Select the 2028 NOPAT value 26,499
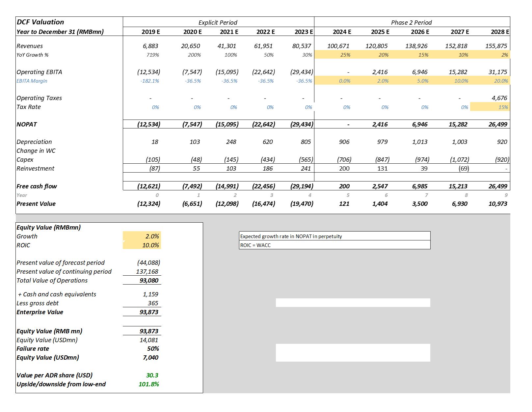This screenshot has width=532, height=412. point(498,124)
